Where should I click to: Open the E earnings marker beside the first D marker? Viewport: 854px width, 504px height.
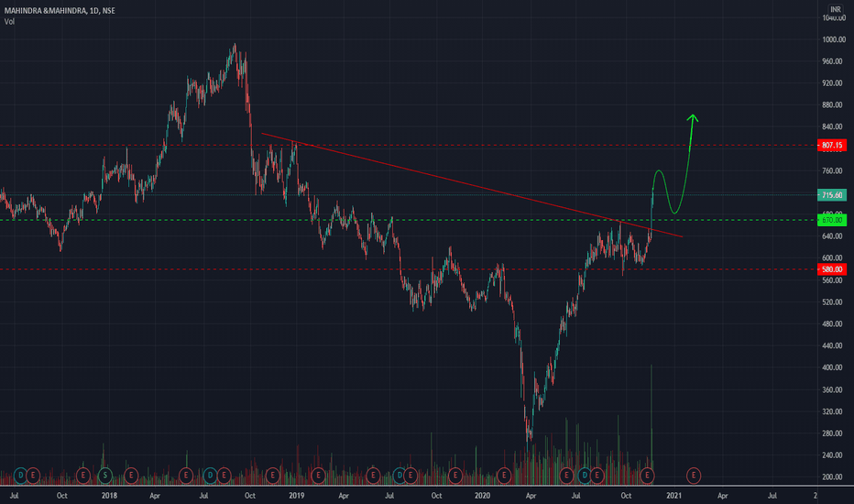(33, 476)
